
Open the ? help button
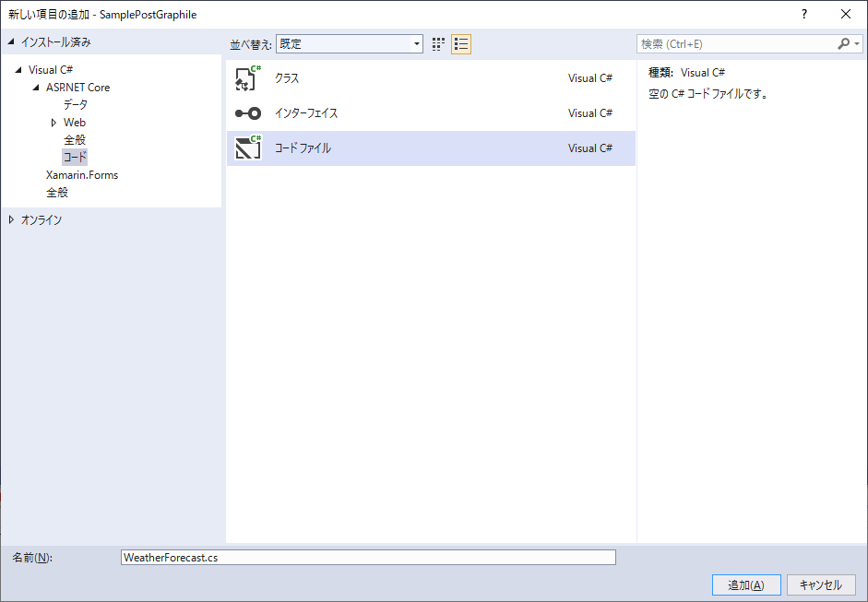[x=804, y=15]
